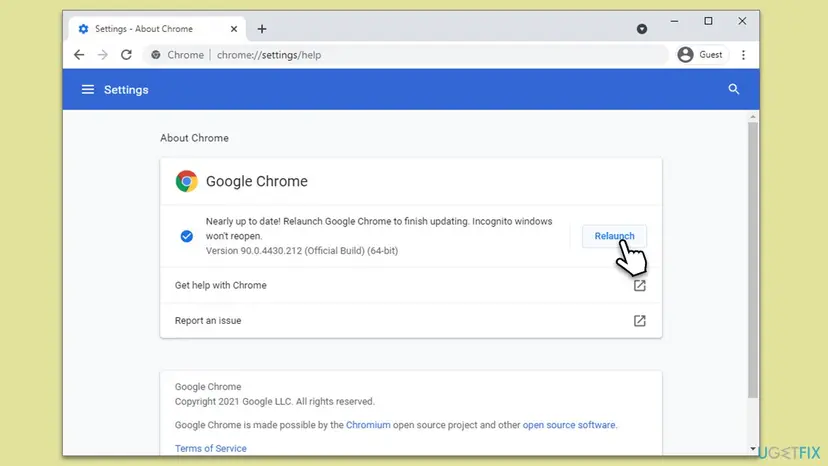The image size is (828, 466).
Task: Click external link icon for Get help
Action: coord(639,285)
